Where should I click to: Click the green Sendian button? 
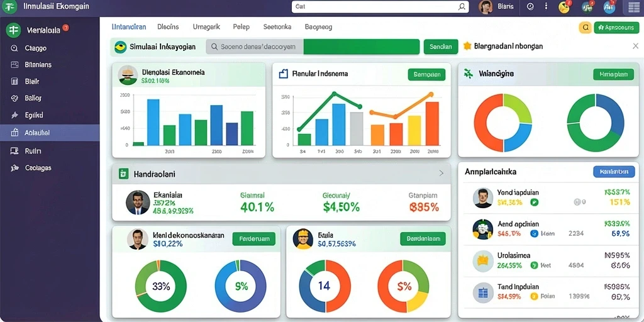tap(441, 47)
